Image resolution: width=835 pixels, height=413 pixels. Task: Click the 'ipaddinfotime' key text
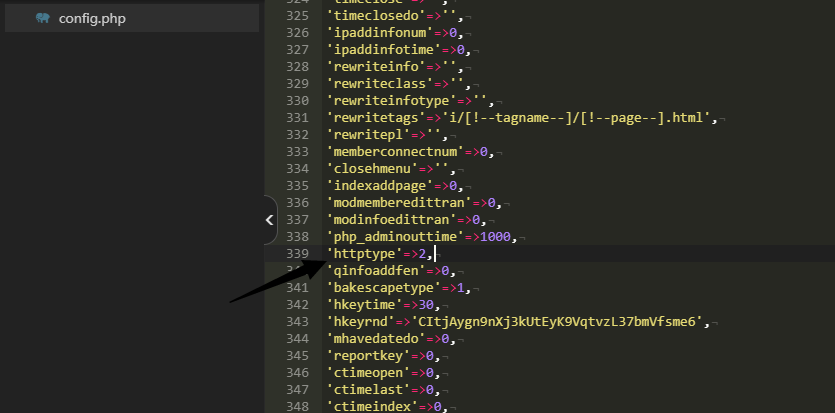click(x=383, y=49)
